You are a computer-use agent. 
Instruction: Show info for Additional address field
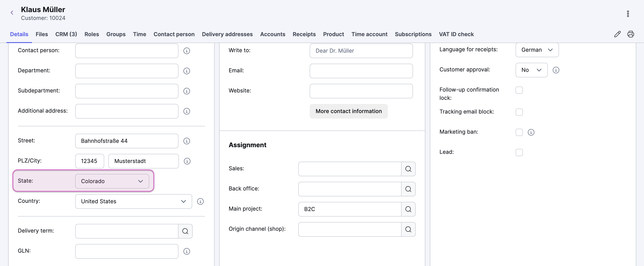(x=186, y=111)
